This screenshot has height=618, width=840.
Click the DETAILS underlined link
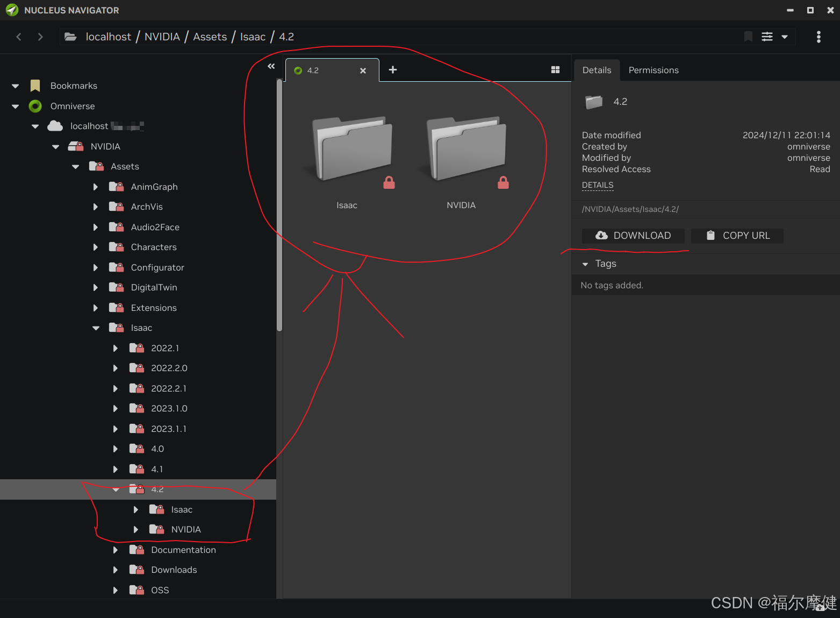[x=597, y=185]
